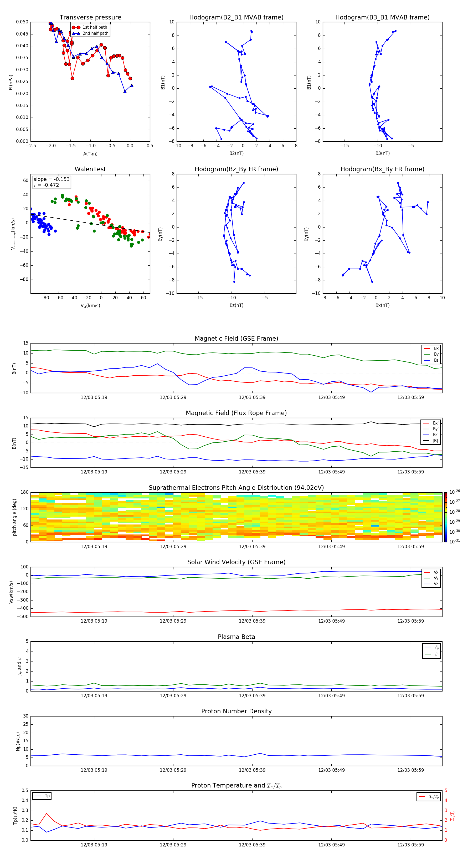Click '12/03 05:39' tick under GSE Magnetic Field plot
Screen dimensions: 473x868
(x=252, y=397)
